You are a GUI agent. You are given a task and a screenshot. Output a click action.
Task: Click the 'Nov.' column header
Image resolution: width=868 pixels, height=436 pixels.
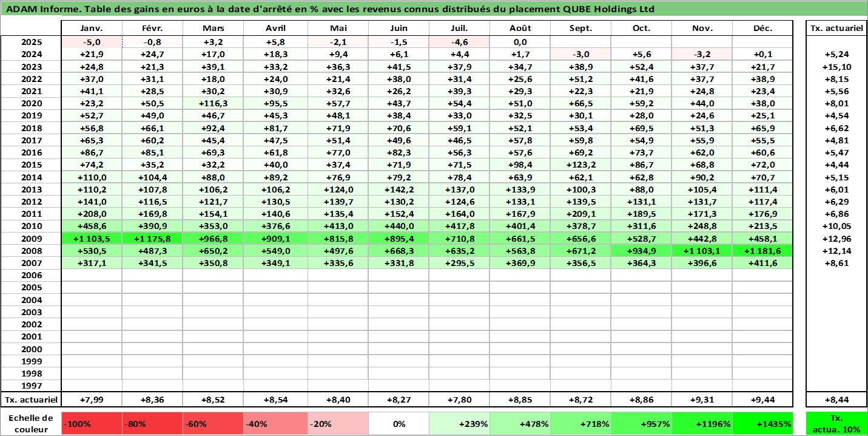pyautogui.click(x=702, y=28)
